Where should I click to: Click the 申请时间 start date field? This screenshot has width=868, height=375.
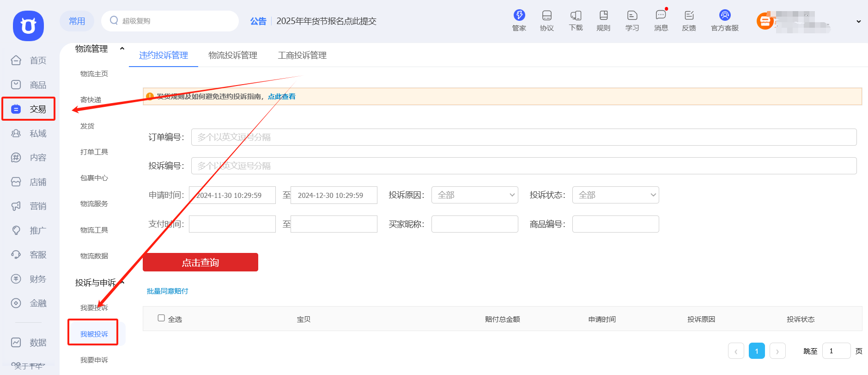click(x=232, y=195)
